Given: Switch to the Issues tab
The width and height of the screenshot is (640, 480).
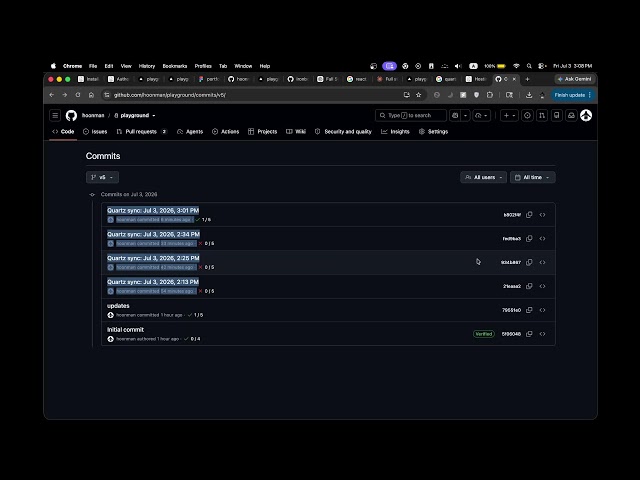Looking at the screenshot, I should coord(95,131).
